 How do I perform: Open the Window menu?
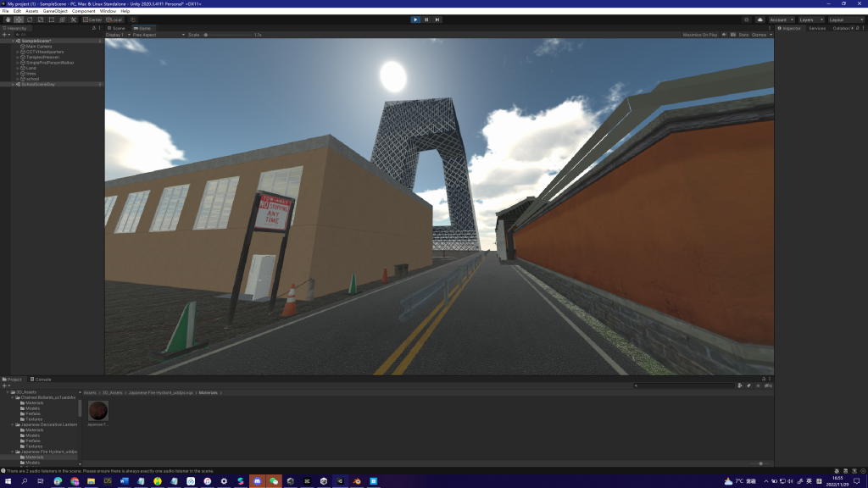(x=108, y=11)
